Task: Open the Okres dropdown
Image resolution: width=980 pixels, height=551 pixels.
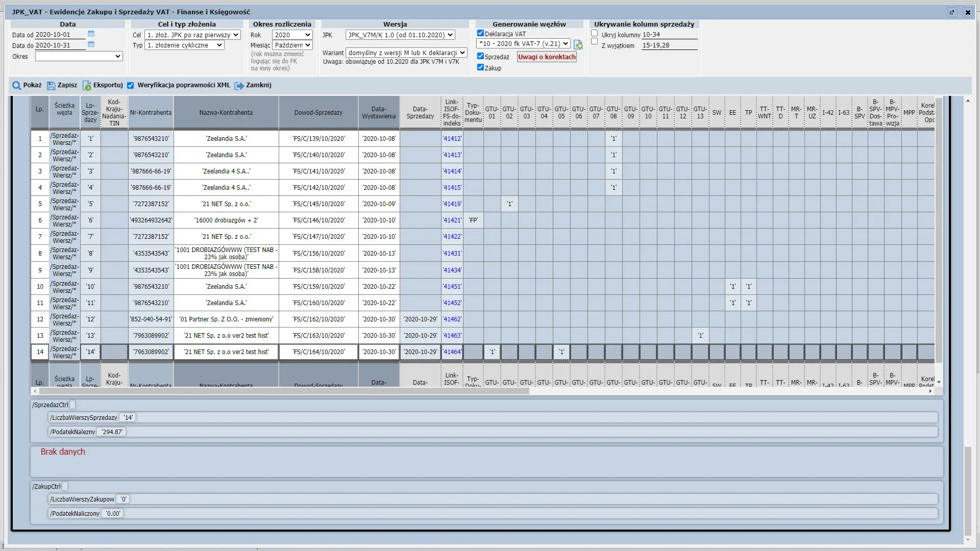Action: pos(79,56)
